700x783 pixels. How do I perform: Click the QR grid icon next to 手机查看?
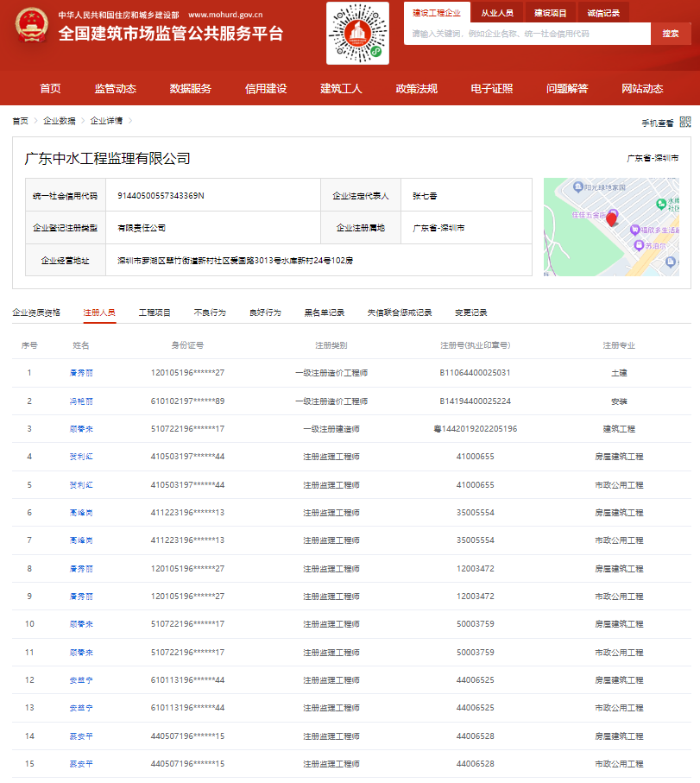[686, 121]
